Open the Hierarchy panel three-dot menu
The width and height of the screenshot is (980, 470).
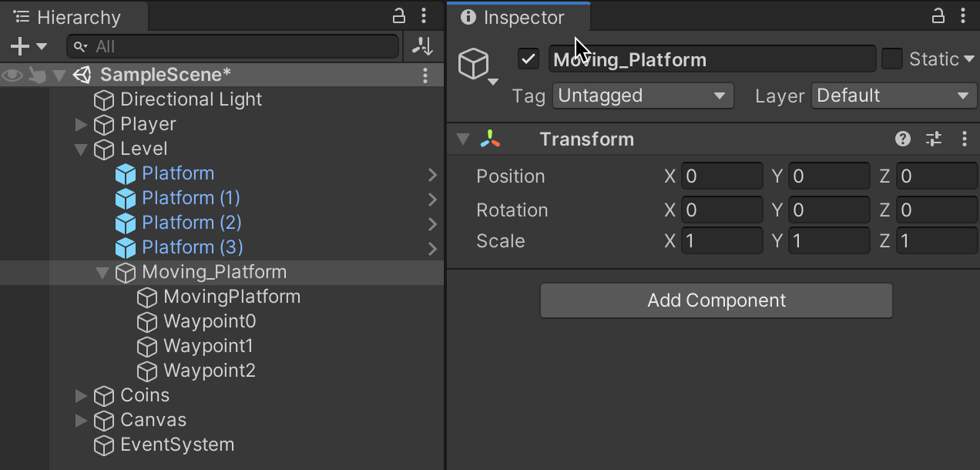tap(424, 16)
